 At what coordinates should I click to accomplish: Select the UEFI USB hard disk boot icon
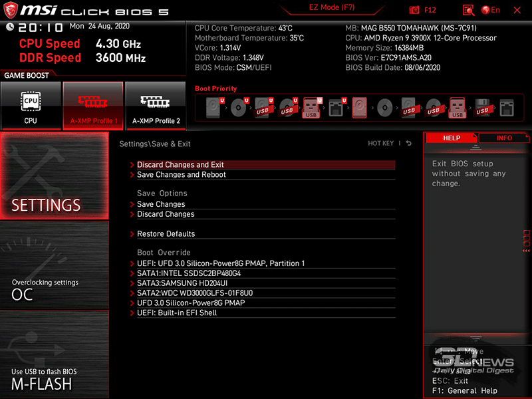coord(263,108)
